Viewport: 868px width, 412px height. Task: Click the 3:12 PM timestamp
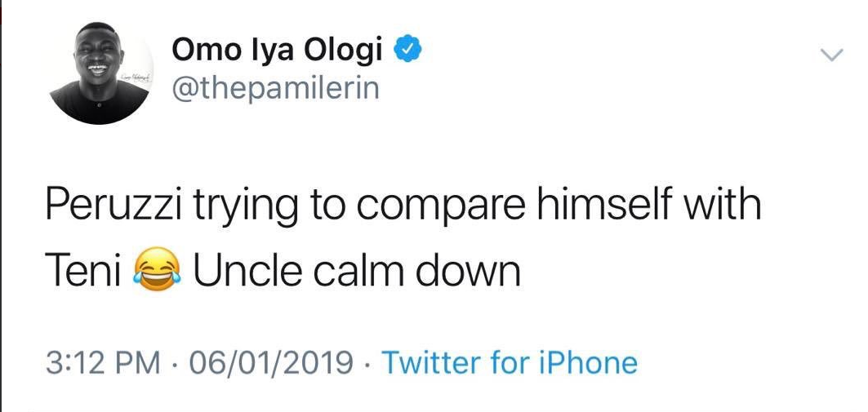[102, 362]
